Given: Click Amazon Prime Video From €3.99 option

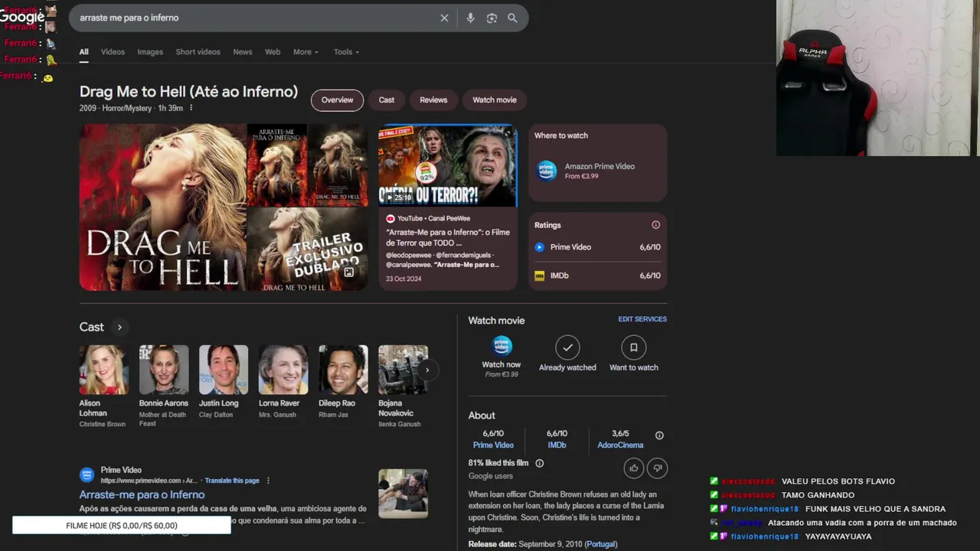Looking at the screenshot, I should pyautogui.click(x=597, y=170).
